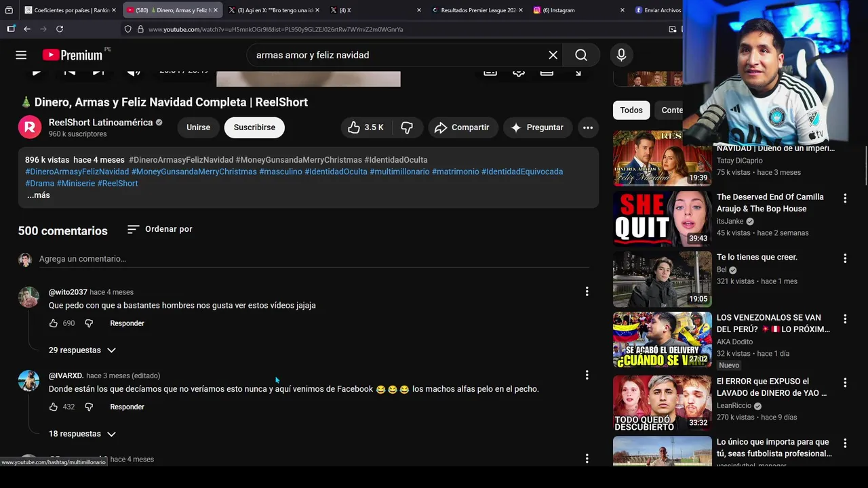Screen dimensions: 868x488
Task: Open ReelShort Latinoamérica channel name link
Action: (x=100, y=123)
